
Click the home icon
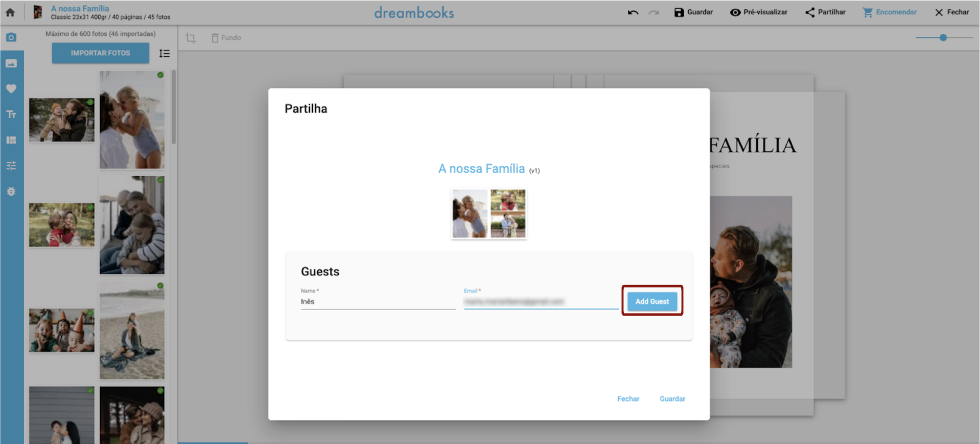pos(10,12)
